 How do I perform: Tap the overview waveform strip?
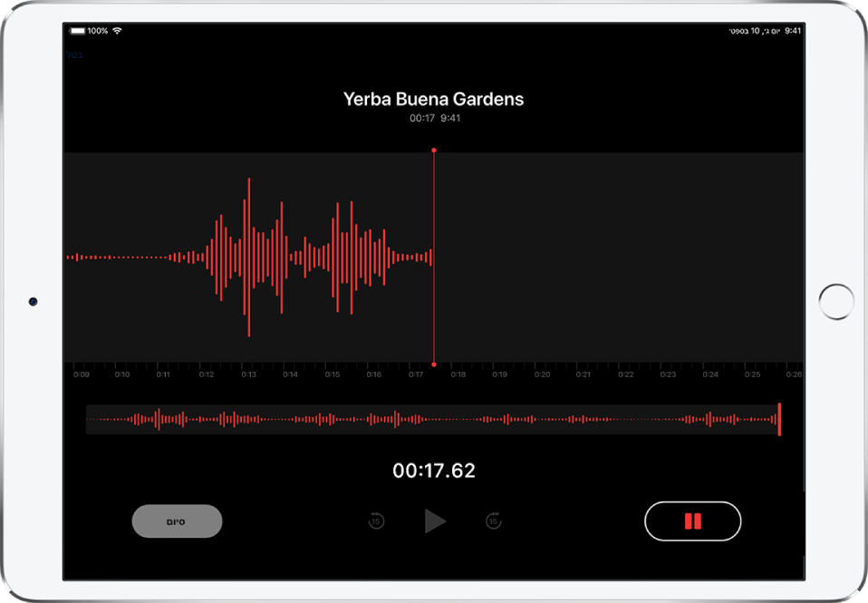click(433, 419)
